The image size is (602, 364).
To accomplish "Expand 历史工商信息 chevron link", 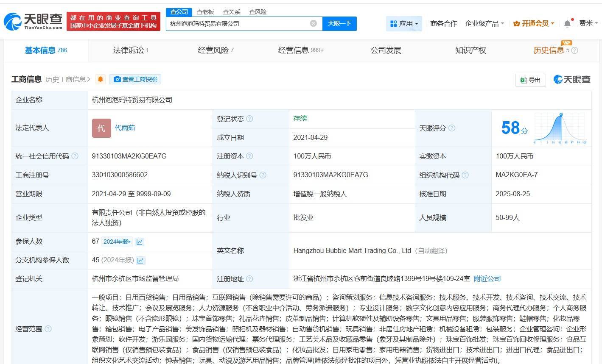I will pyautogui.click(x=68, y=79).
